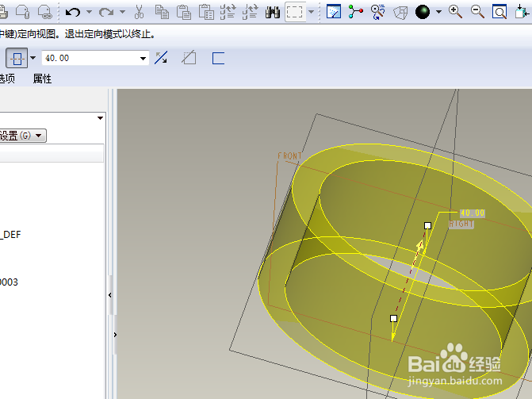The image size is (532, 399).
Task: Select the 0003 item in model tree
Action: tap(9, 282)
